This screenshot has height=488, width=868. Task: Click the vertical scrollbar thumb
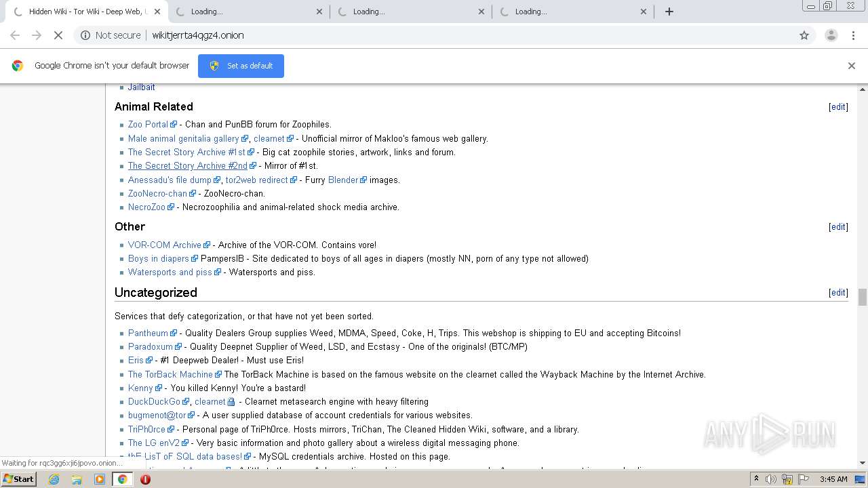863,297
